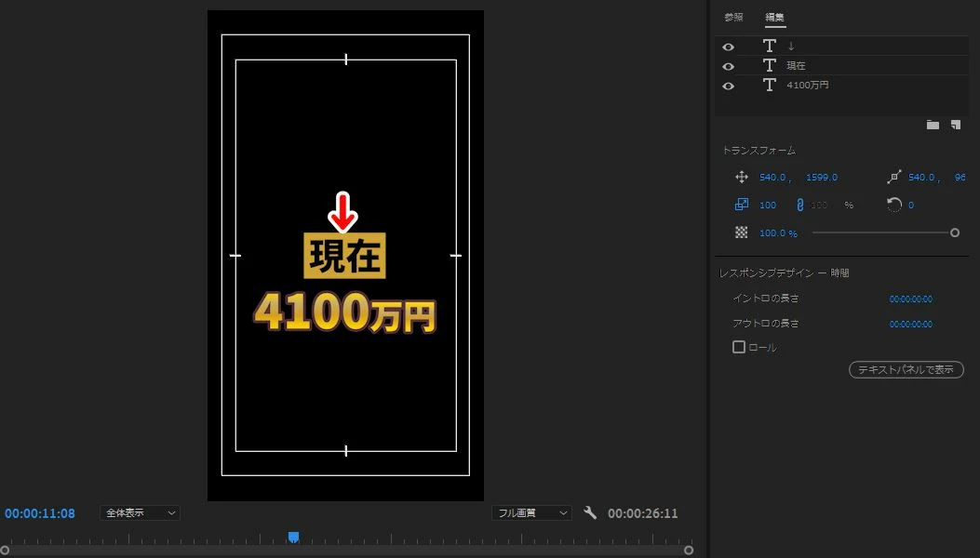Hide the ↓ text layer

click(x=728, y=46)
